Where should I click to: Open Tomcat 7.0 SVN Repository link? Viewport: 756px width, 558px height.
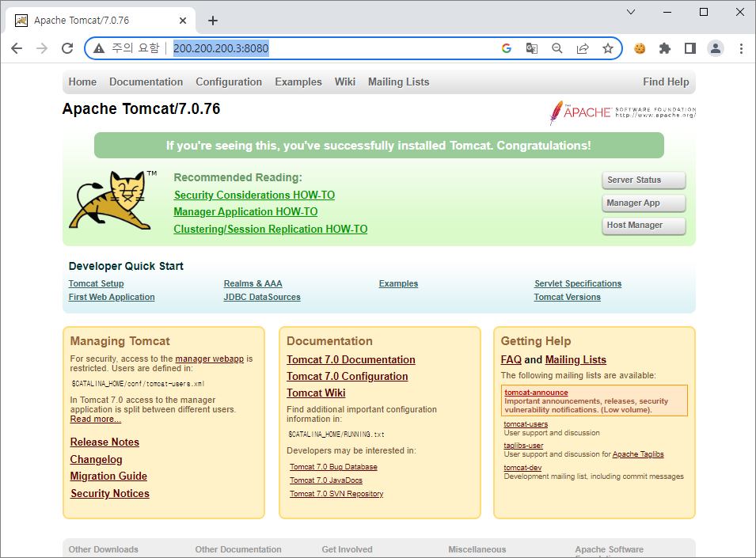point(336,494)
